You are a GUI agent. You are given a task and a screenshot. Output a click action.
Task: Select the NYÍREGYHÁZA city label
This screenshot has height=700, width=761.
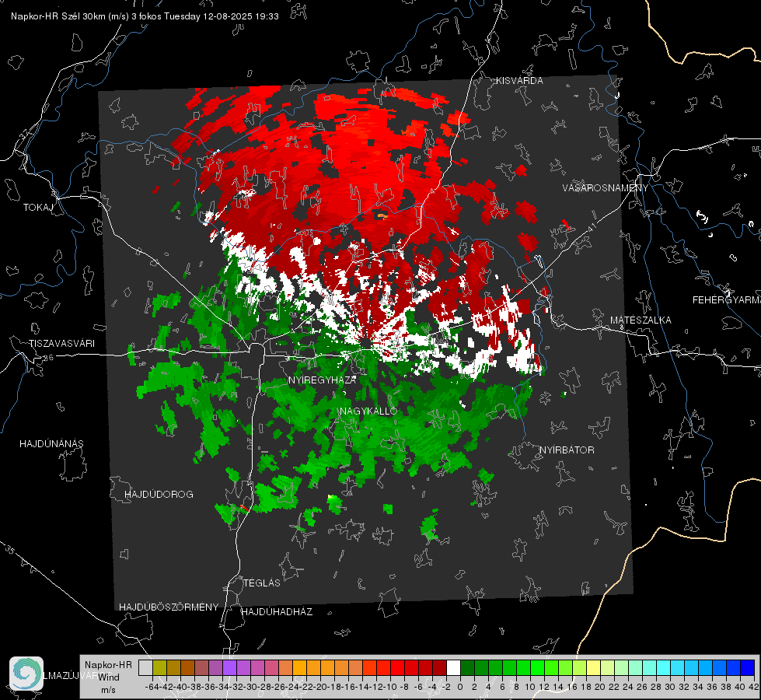point(323,380)
